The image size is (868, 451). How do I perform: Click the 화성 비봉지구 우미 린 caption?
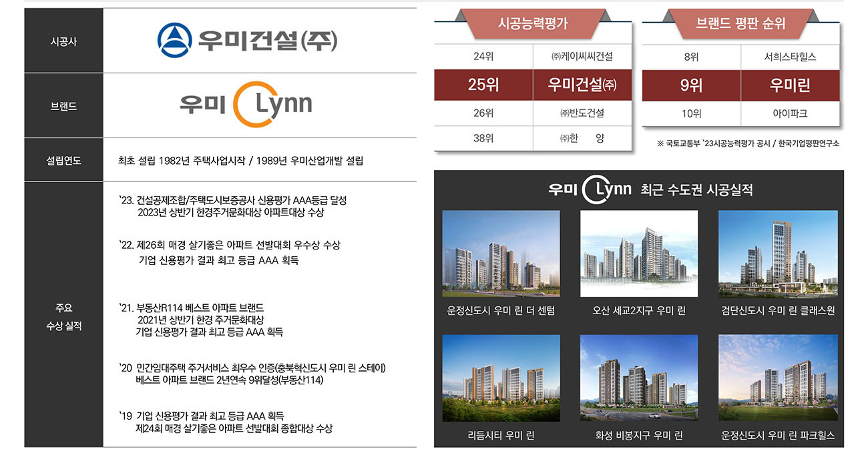(x=639, y=436)
